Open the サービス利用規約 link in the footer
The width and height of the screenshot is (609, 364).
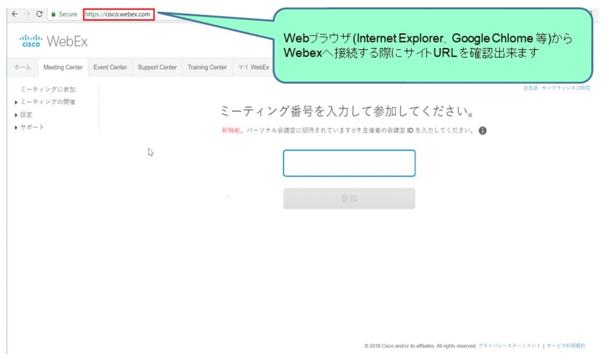(x=566, y=346)
